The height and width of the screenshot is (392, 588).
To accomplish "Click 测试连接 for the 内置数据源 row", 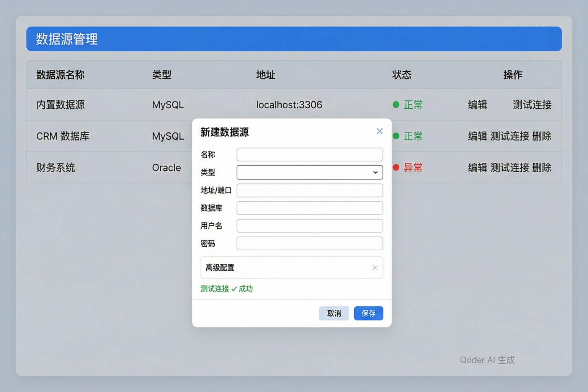I will pos(532,105).
